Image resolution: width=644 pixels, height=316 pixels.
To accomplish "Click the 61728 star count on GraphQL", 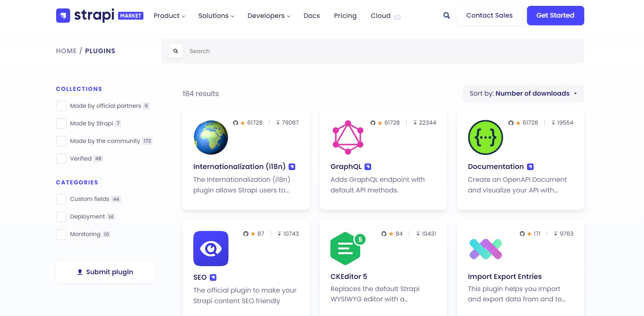I will [392, 123].
